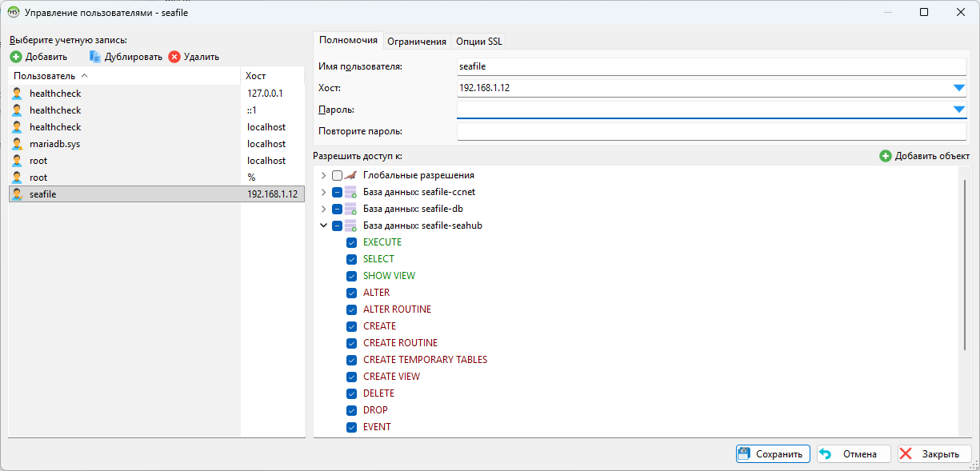The image size is (980, 471).
Task: Collapse the seafile-seahub database node
Action: point(323,226)
